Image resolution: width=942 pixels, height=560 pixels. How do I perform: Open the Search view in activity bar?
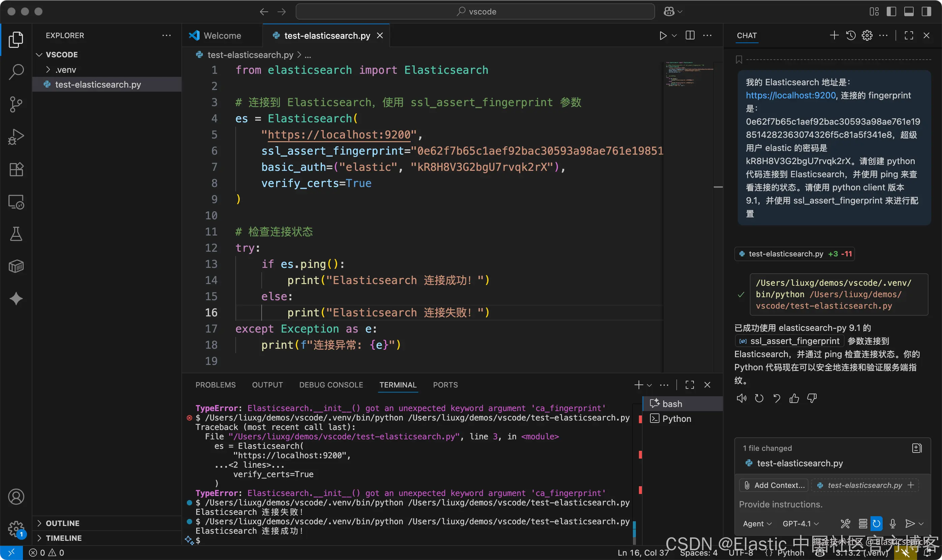tap(16, 72)
